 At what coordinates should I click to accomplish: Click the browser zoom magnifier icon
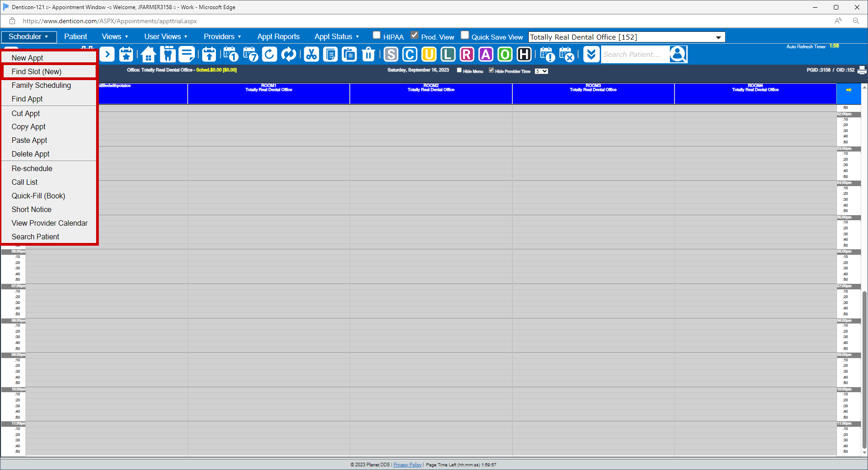[x=856, y=21]
